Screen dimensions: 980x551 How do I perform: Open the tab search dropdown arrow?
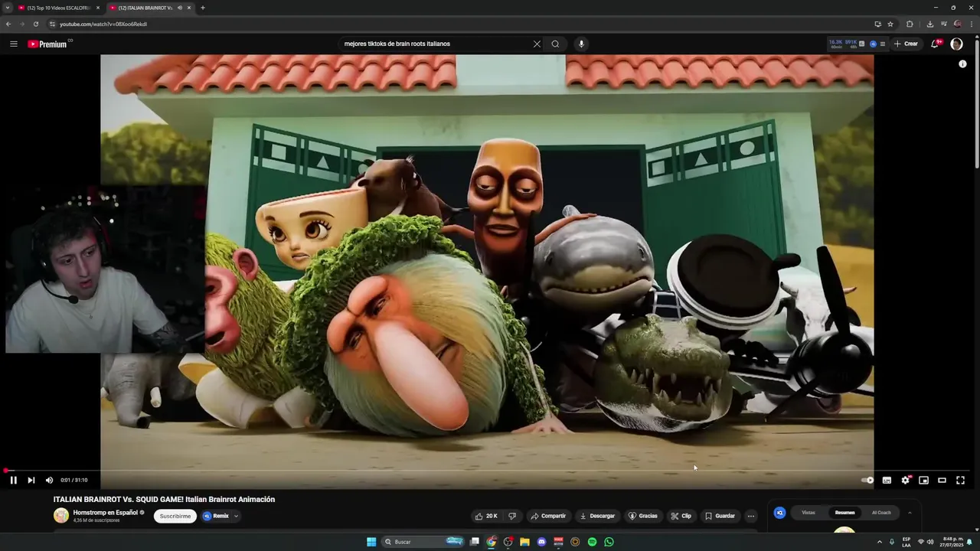(x=8, y=8)
